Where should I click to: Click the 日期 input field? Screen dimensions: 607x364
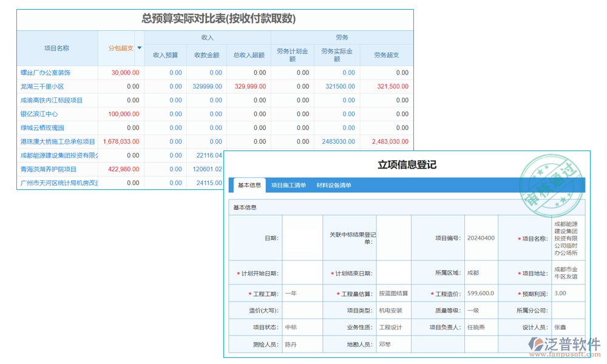302,238
